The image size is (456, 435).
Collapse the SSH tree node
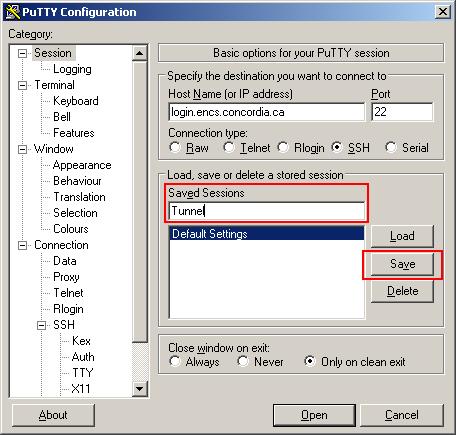(41, 325)
